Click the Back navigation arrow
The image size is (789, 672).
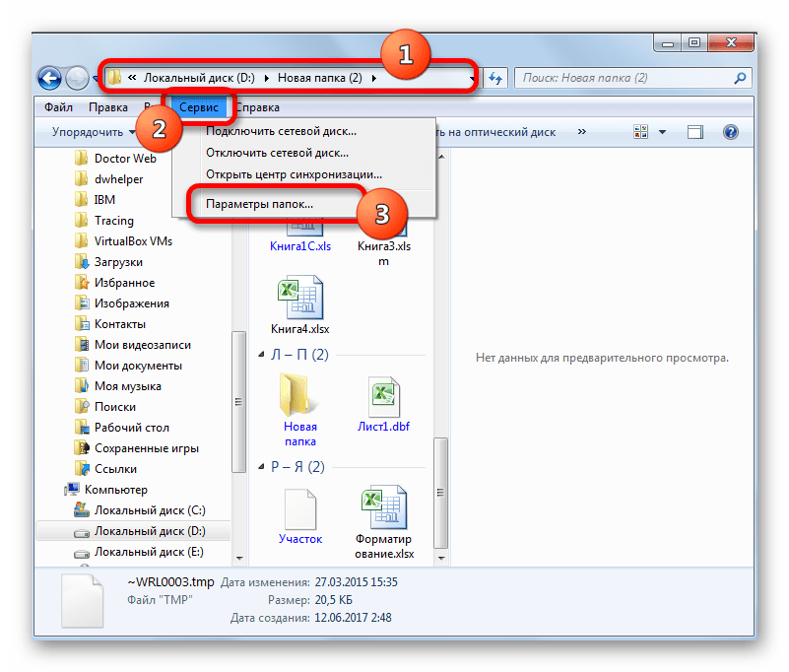click(x=50, y=79)
